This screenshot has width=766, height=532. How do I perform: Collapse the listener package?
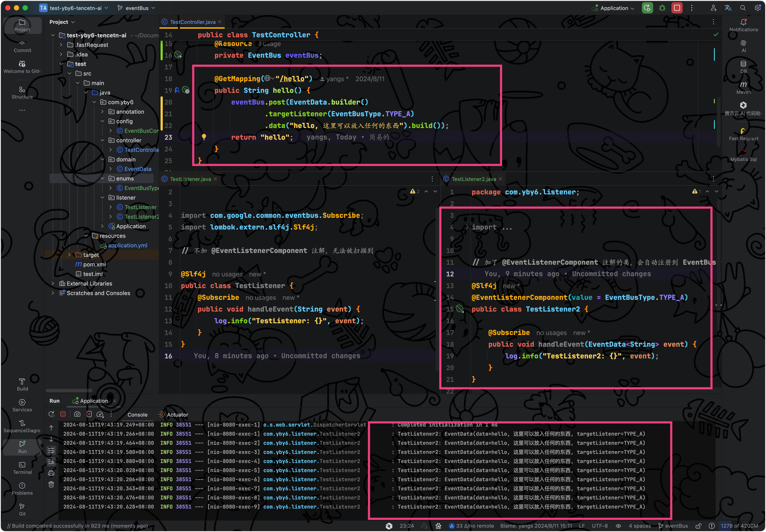coord(102,197)
